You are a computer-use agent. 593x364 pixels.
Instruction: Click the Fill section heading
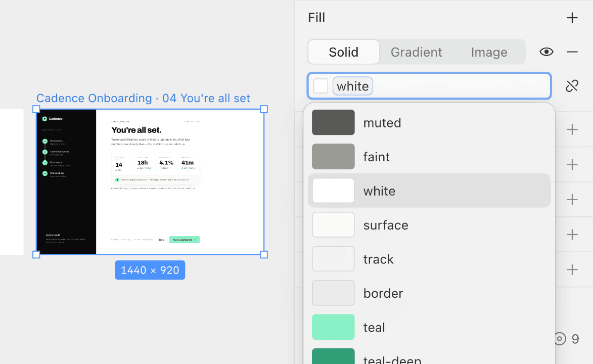pos(316,18)
